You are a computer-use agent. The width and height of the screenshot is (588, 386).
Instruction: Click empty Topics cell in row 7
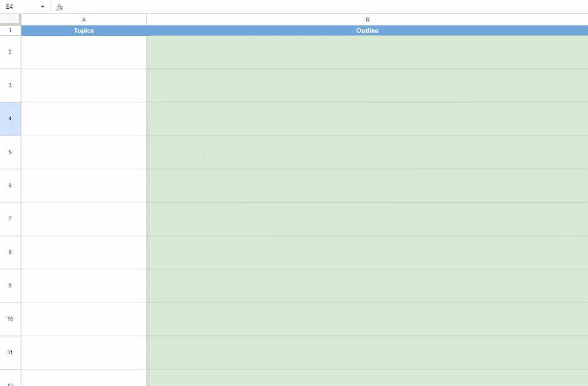[83, 219]
